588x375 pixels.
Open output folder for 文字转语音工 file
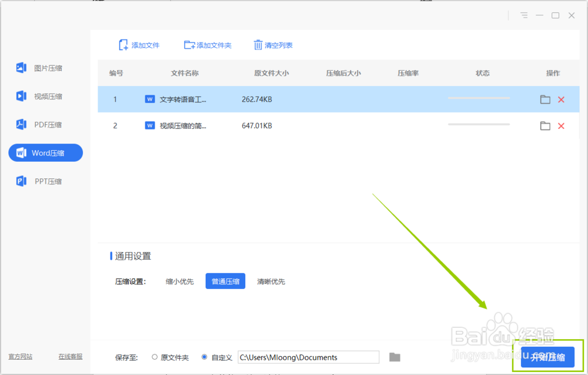tap(545, 99)
